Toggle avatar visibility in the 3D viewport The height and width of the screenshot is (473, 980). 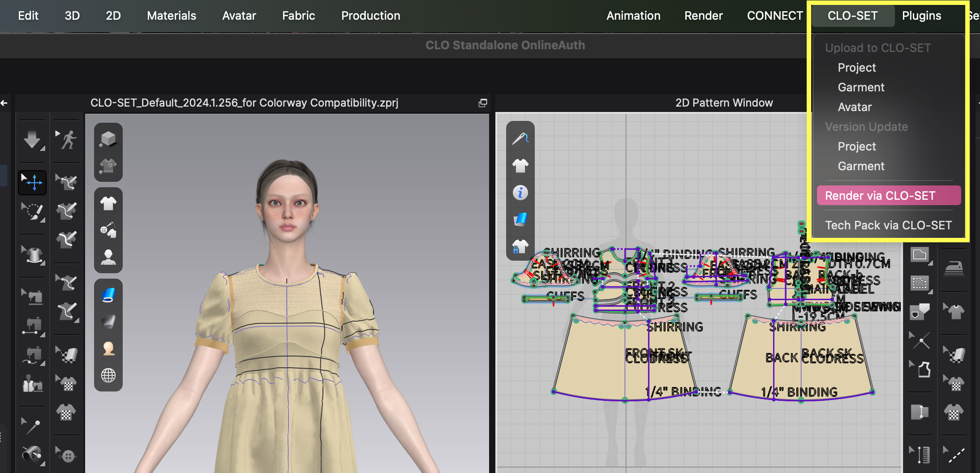coord(108,255)
